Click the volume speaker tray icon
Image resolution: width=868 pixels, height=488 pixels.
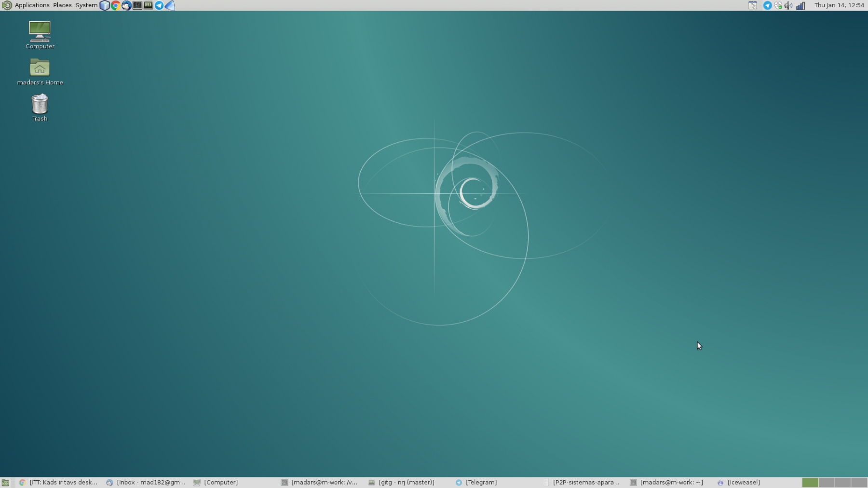788,5
